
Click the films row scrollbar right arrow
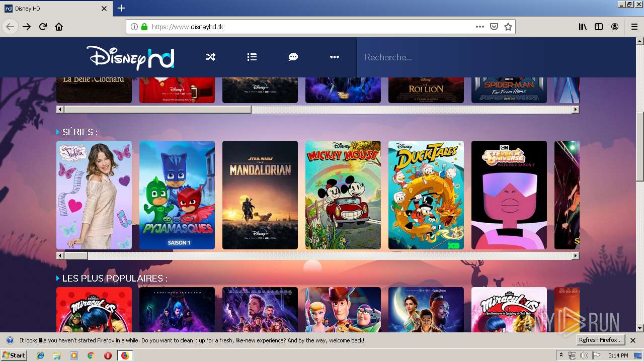click(x=576, y=110)
